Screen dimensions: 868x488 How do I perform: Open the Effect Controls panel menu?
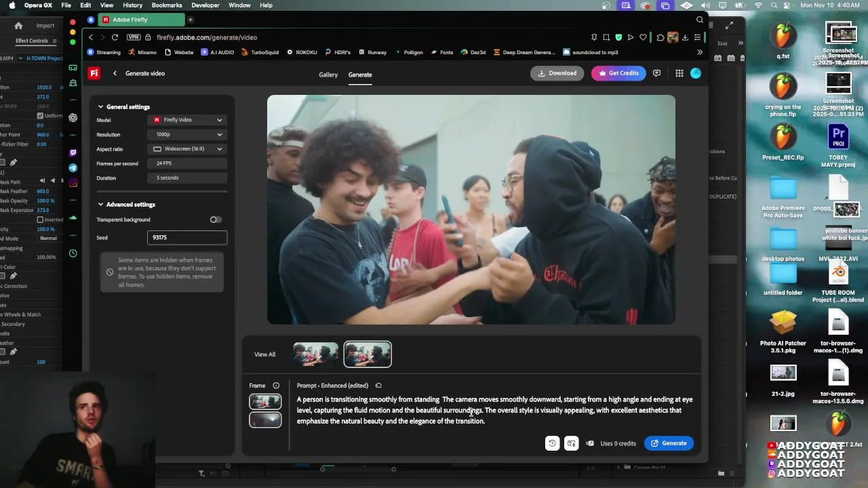(x=54, y=41)
